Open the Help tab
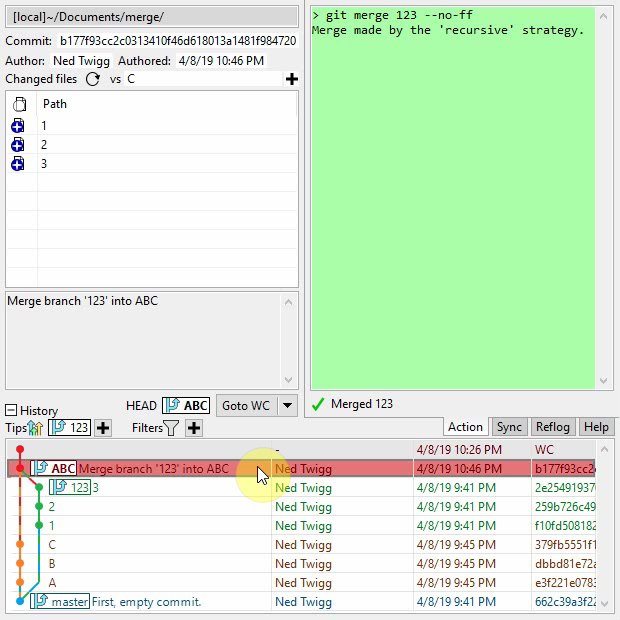Viewport: 620px width, 620px height. click(x=596, y=427)
